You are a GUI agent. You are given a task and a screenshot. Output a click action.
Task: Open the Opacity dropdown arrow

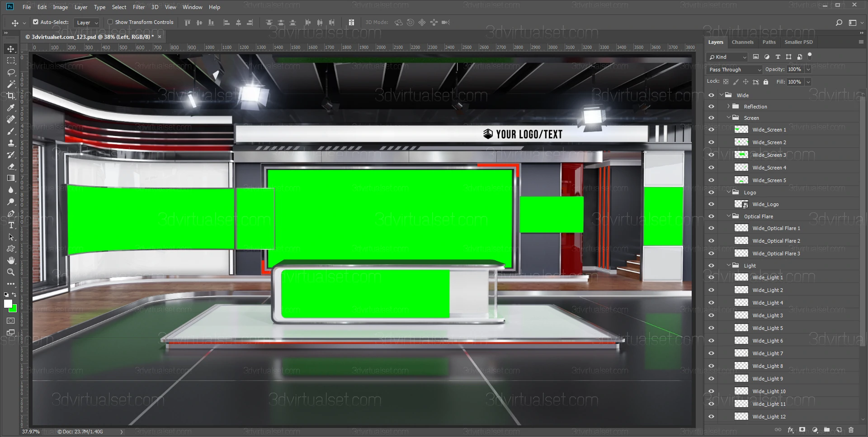tap(808, 70)
